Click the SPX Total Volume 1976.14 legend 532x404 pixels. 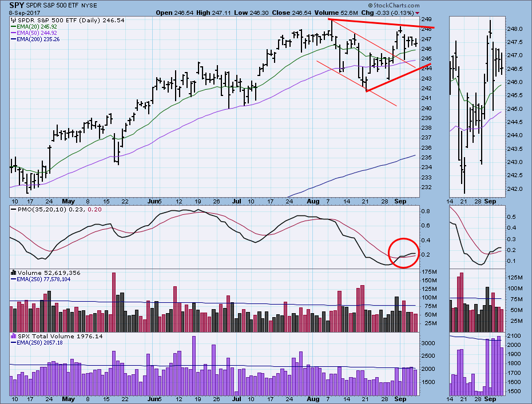(x=57, y=336)
